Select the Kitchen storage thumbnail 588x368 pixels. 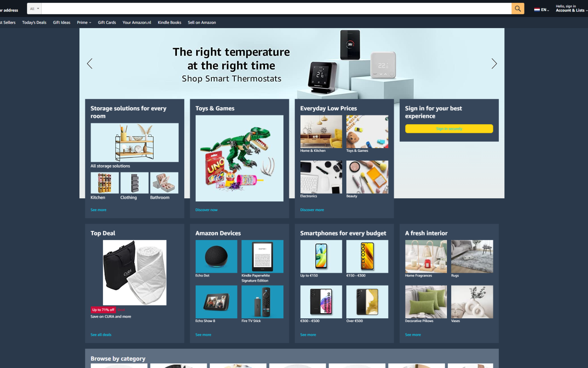pyautogui.click(x=105, y=183)
